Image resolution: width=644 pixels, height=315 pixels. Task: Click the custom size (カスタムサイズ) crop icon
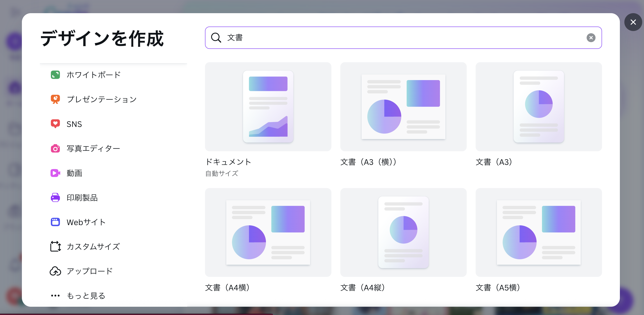(55, 246)
